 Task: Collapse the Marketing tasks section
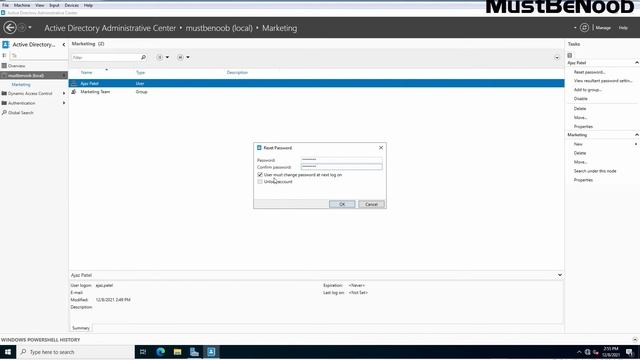coord(636,135)
